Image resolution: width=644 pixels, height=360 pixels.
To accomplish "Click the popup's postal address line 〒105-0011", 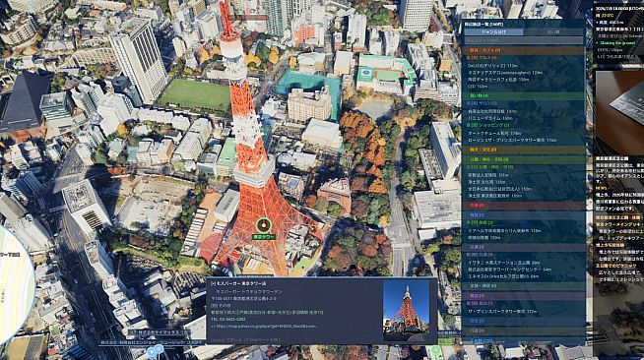I will [x=243, y=298].
